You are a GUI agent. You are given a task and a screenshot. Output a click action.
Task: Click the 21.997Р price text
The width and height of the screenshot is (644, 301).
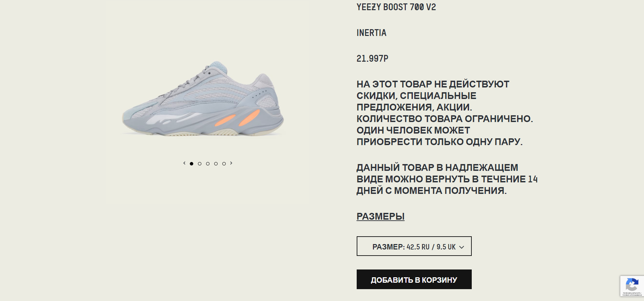pos(372,59)
